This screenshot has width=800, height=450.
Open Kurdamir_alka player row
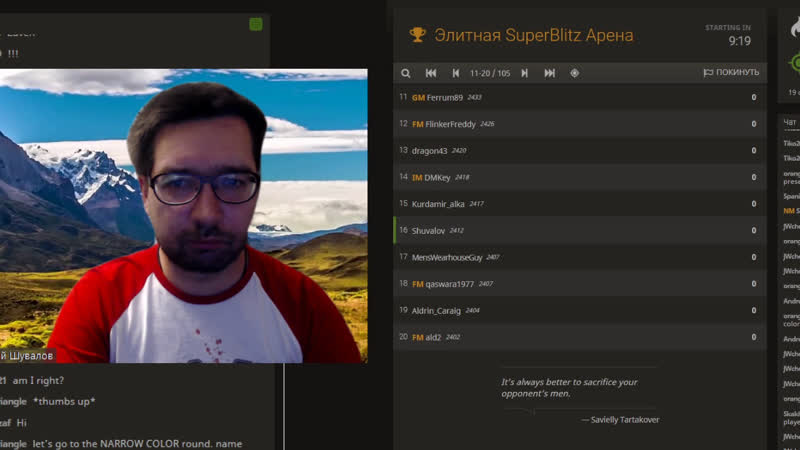[580, 204]
